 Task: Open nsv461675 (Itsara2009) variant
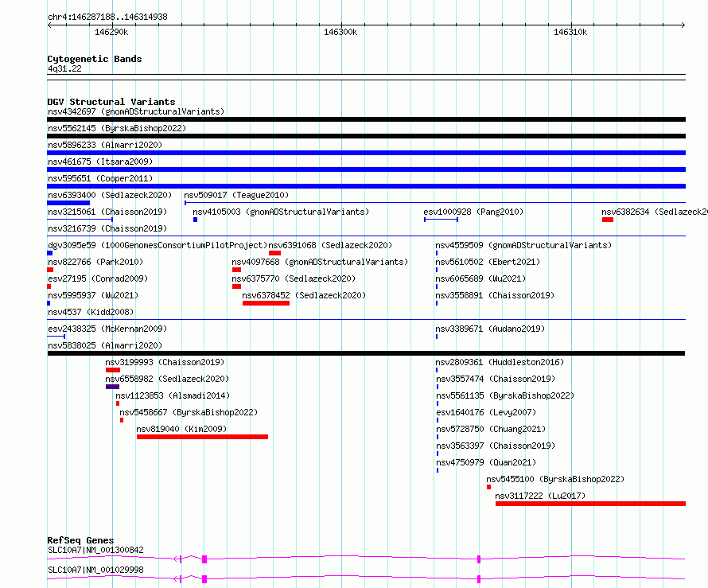click(100, 162)
